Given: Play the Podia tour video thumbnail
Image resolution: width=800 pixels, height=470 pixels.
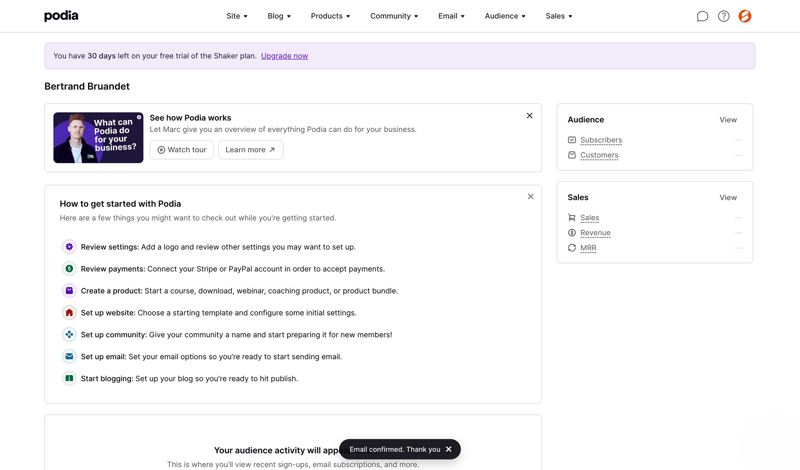Looking at the screenshot, I should click(x=98, y=138).
